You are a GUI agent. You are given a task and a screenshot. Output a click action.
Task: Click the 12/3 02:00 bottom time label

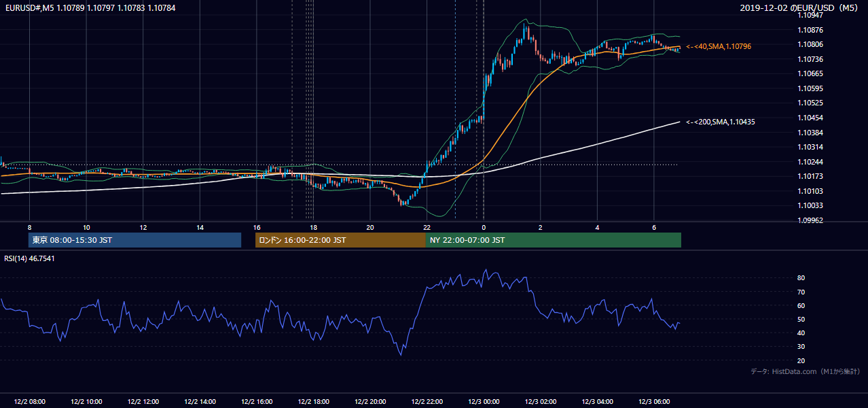(x=540, y=401)
